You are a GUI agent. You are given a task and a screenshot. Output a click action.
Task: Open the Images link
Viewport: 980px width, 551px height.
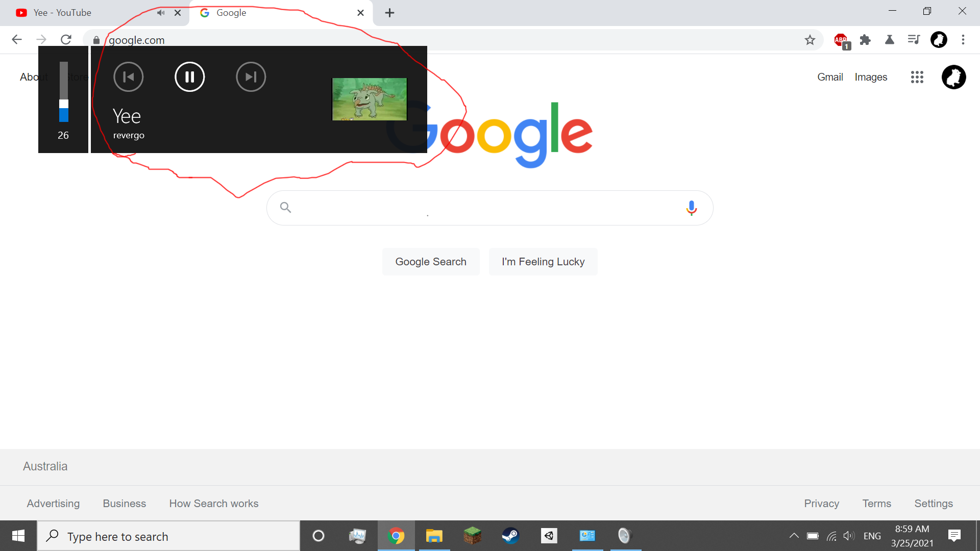coord(871,77)
